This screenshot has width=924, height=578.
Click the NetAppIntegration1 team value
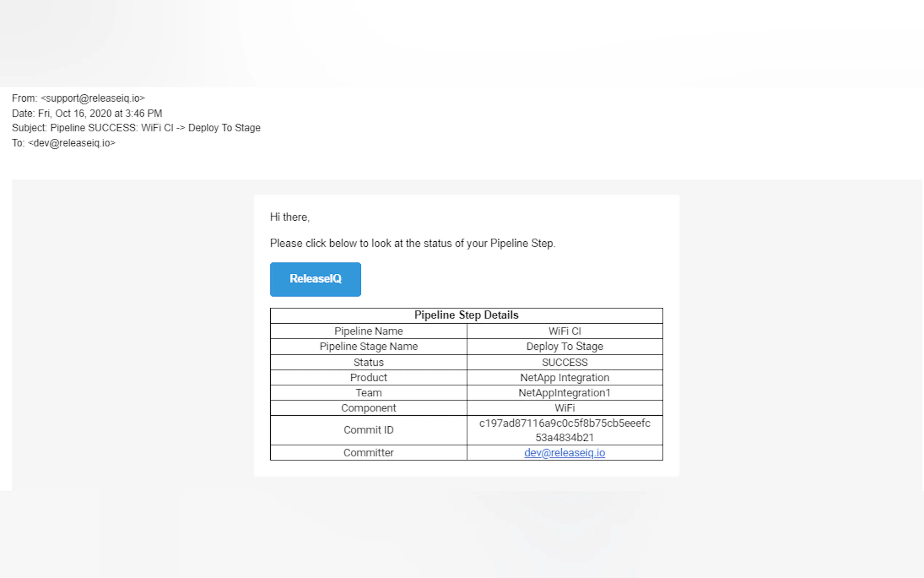564,393
